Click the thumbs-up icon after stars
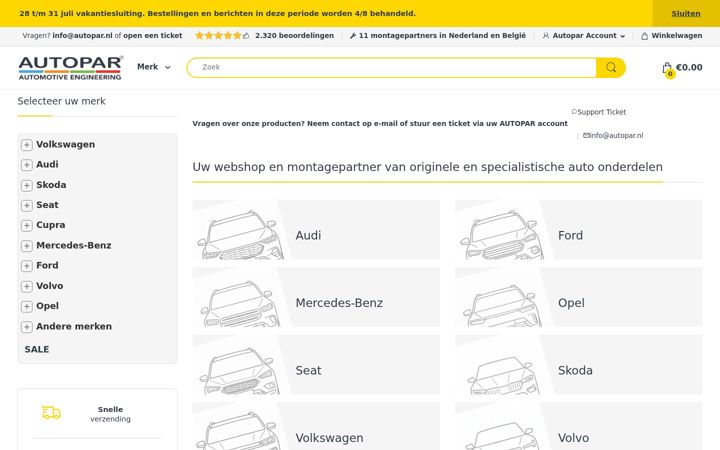720x450 pixels. point(246,35)
